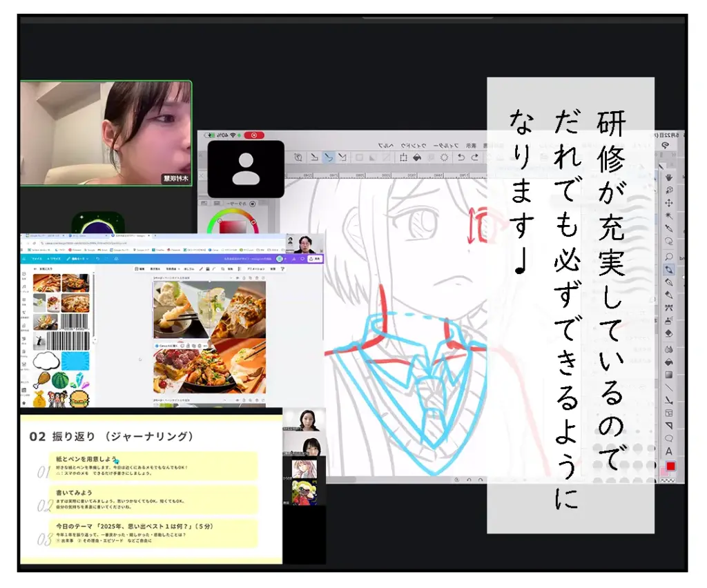Select the Move layer tool
Viewport: 707px width, 588px height.
coord(669,203)
